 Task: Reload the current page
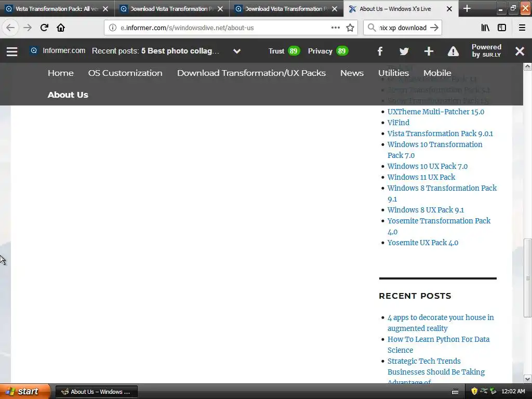44,28
